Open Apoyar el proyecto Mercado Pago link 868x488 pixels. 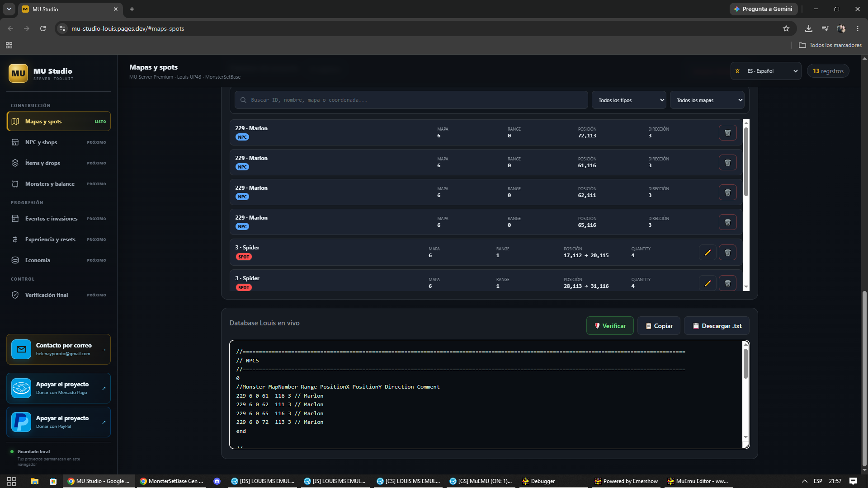coord(59,388)
